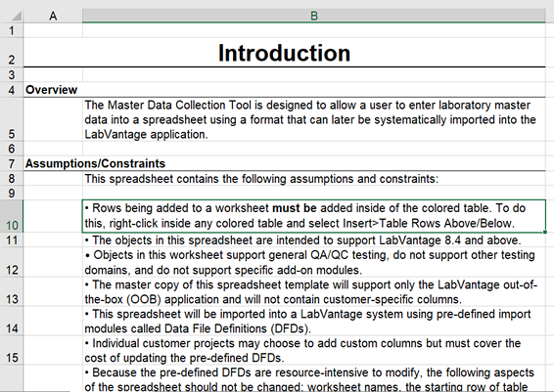Screen dimensions: 554x392
Task: Select the 'Rows being added to a worksheet' cell
Action: (x=314, y=216)
